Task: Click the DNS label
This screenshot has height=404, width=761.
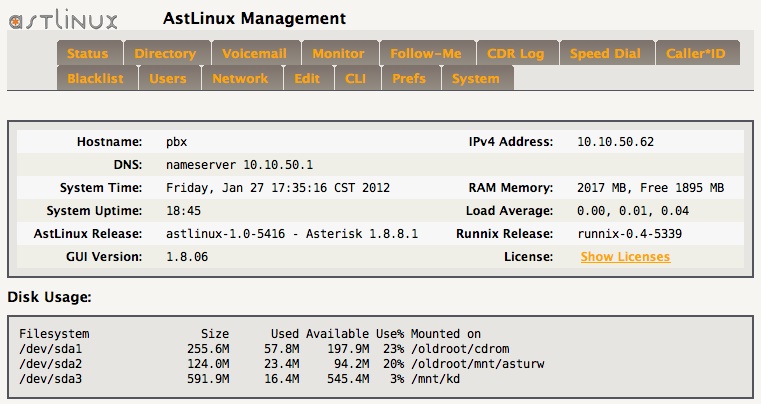Action: click(x=128, y=165)
